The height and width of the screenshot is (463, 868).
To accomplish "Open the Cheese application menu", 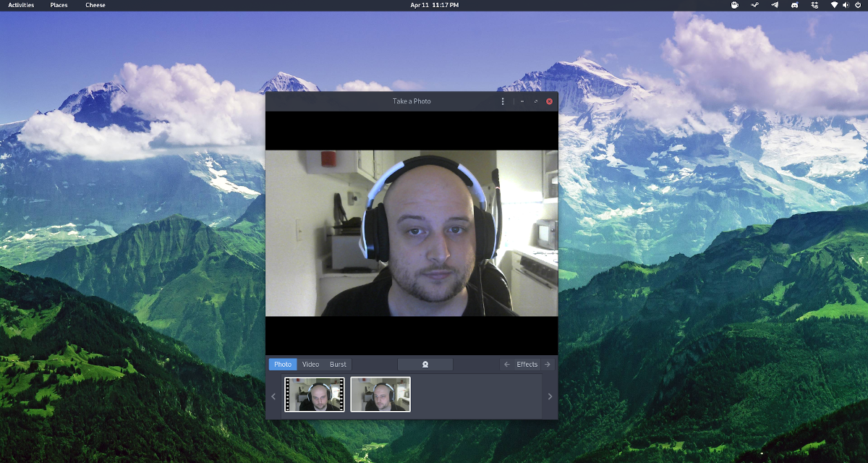I will 95,5.
